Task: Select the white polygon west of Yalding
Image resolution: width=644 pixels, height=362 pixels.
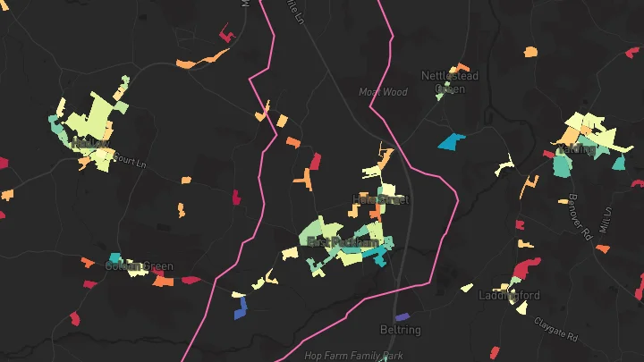Action: pyautogui.click(x=504, y=166)
